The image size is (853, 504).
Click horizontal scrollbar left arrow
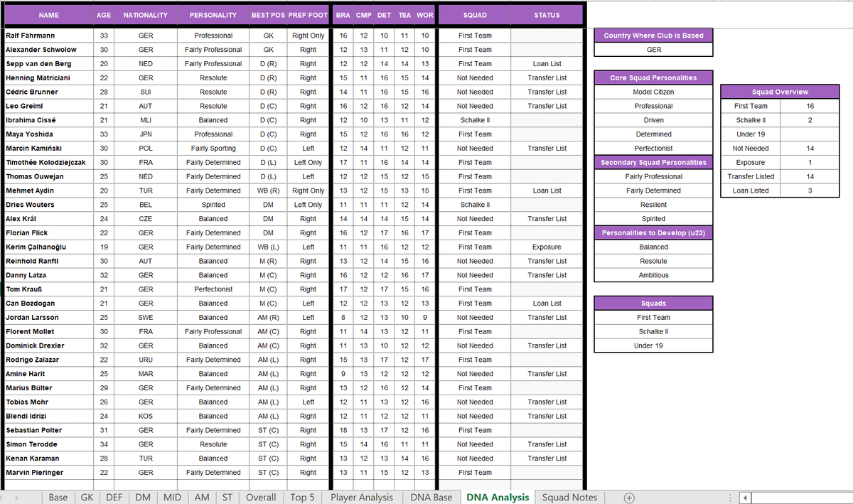coord(746,498)
